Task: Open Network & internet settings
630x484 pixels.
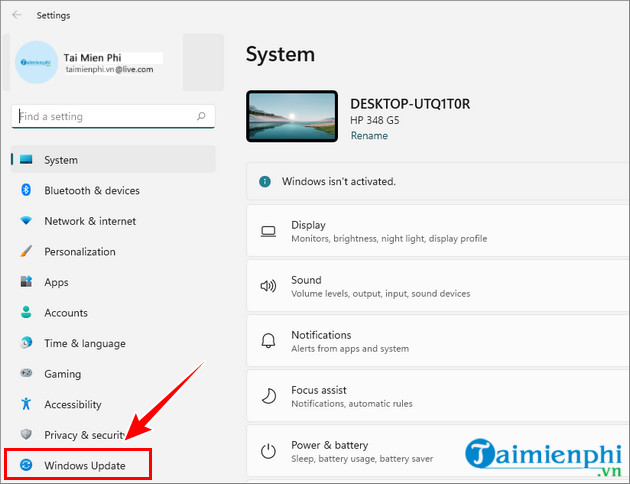Action: pos(113,221)
